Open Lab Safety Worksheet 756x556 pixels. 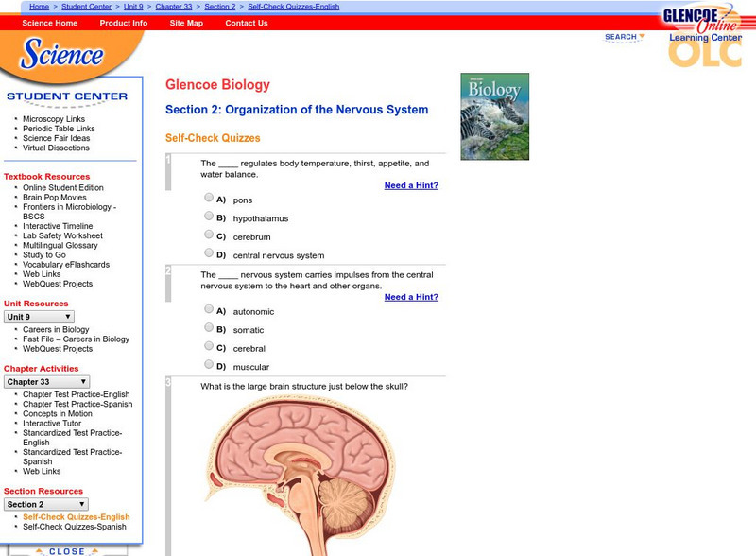click(x=62, y=235)
